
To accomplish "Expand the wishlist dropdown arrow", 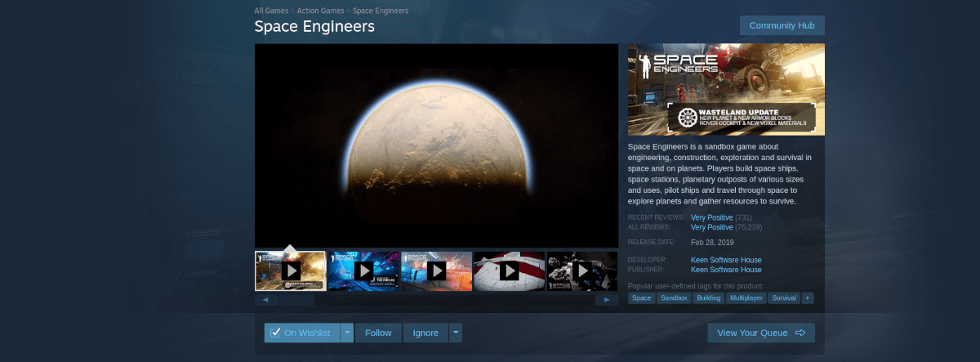I will (347, 333).
